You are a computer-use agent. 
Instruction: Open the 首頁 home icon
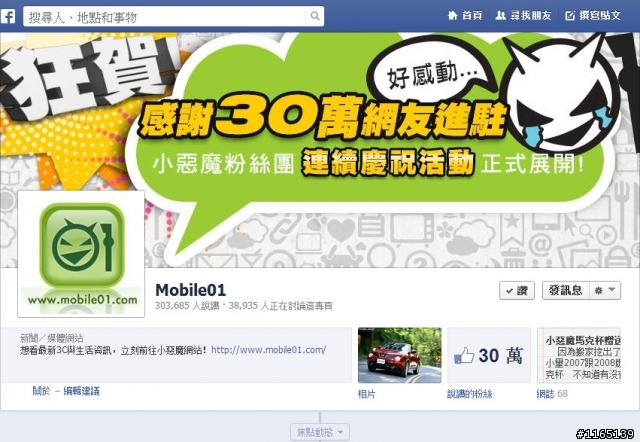tap(453, 16)
